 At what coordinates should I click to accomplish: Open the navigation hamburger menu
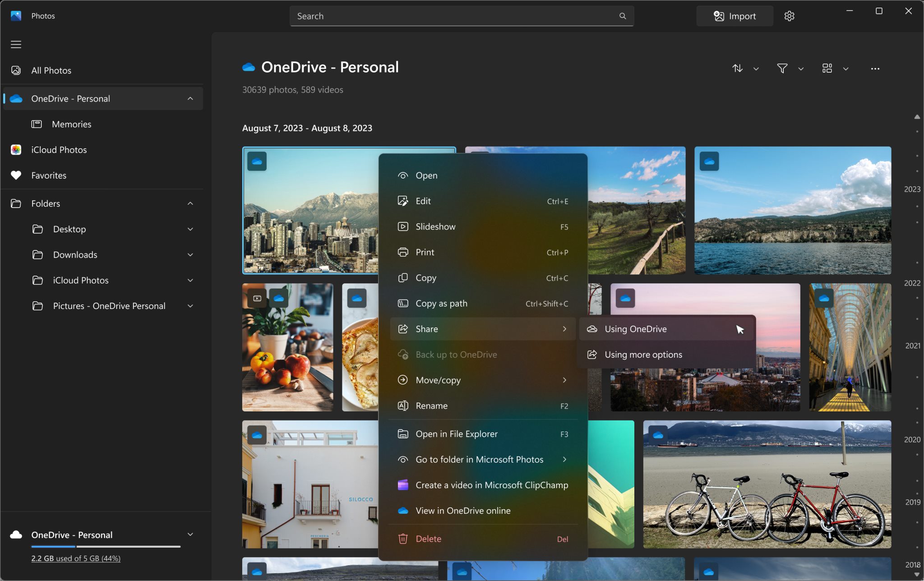[x=16, y=44]
